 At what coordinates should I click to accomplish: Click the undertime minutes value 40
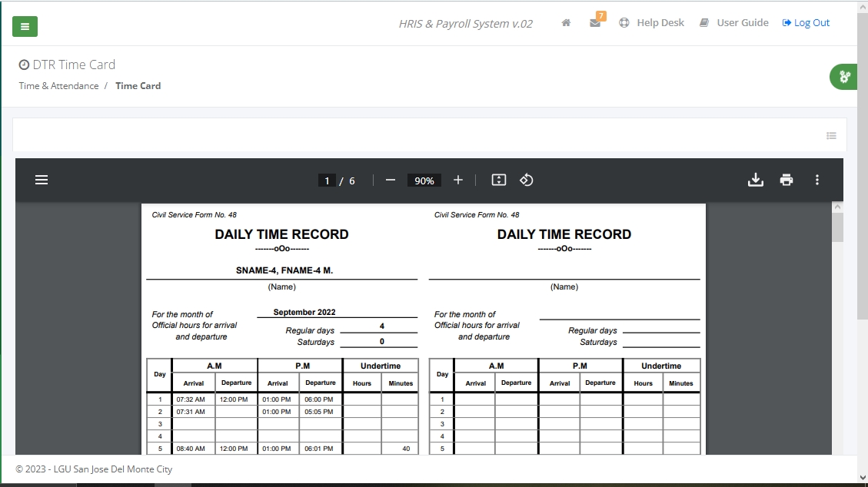[x=406, y=449]
